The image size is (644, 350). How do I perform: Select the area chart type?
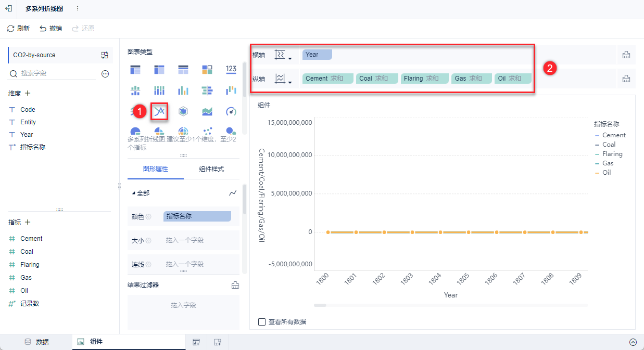[x=207, y=111]
